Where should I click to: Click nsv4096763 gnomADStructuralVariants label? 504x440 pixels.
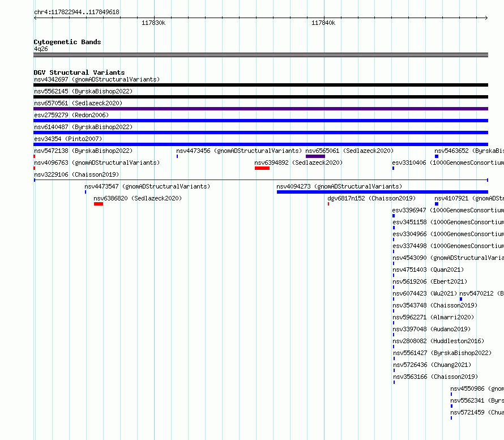(x=97, y=163)
